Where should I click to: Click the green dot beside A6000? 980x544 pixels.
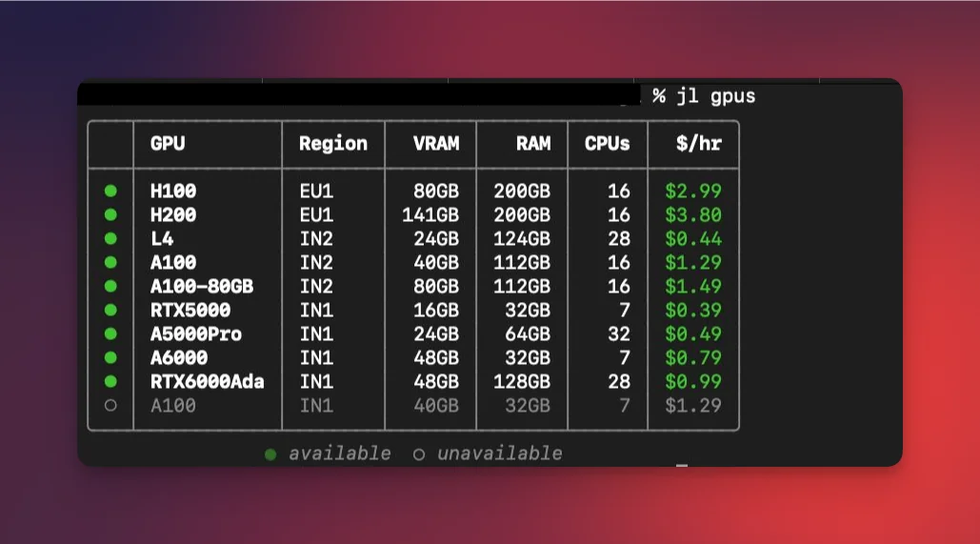110,357
